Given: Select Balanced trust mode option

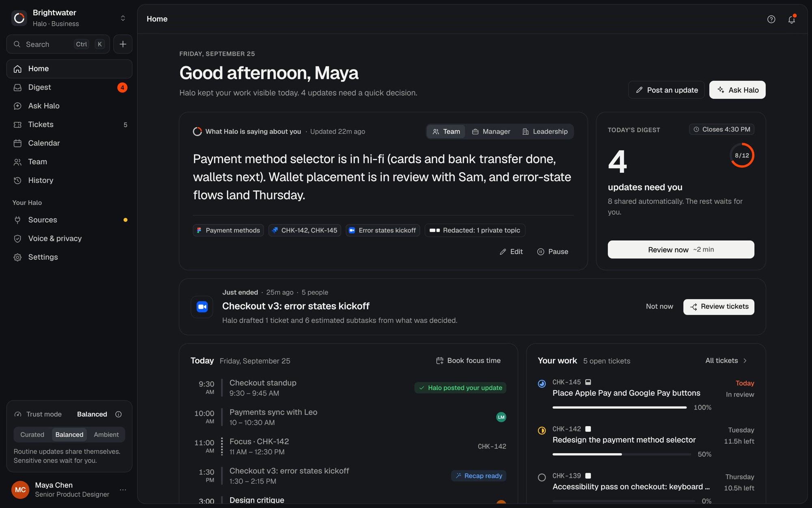Looking at the screenshot, I should tap(69, 434).
